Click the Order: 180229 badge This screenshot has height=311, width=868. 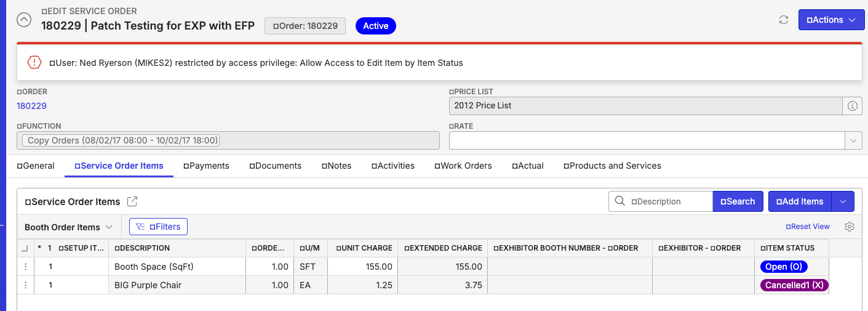click(x=305, y=26)
